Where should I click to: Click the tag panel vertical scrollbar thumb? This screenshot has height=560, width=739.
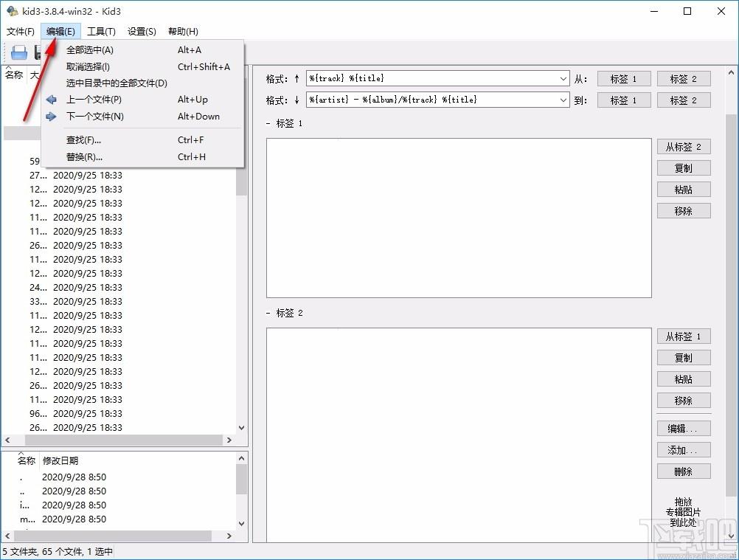point(731,305)
